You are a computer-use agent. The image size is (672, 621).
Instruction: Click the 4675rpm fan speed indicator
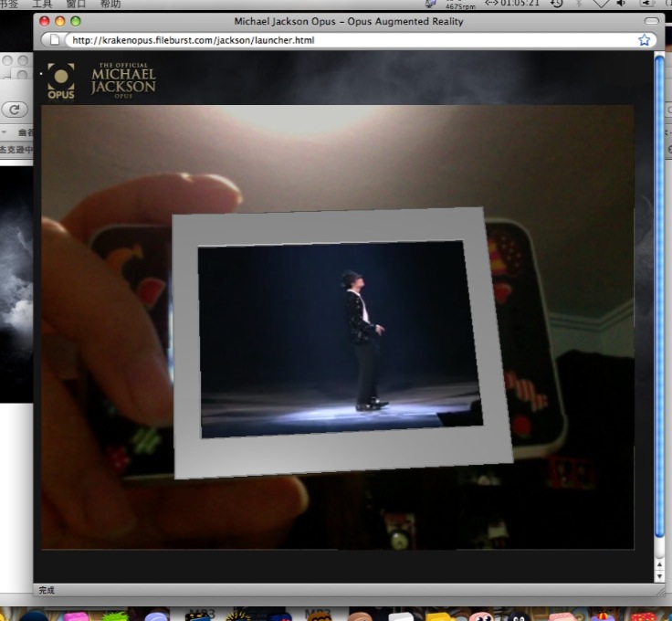click(460, 6)
